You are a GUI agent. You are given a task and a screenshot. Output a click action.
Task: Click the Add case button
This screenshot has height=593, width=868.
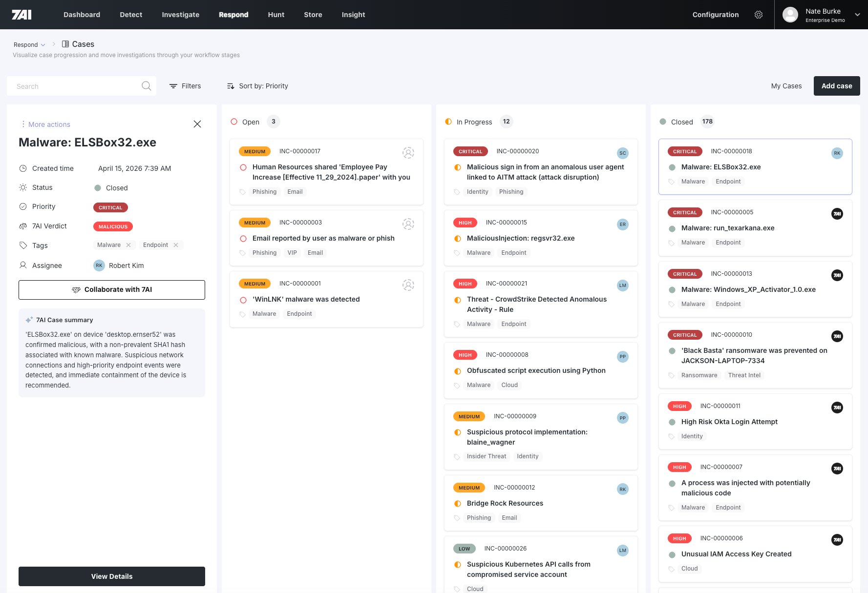point(836,86)
